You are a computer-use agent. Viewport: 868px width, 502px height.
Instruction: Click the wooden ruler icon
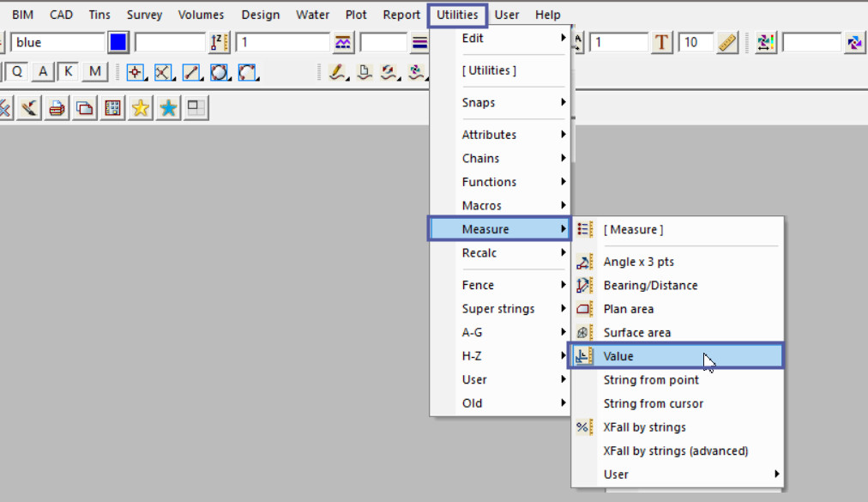(727, 42)
